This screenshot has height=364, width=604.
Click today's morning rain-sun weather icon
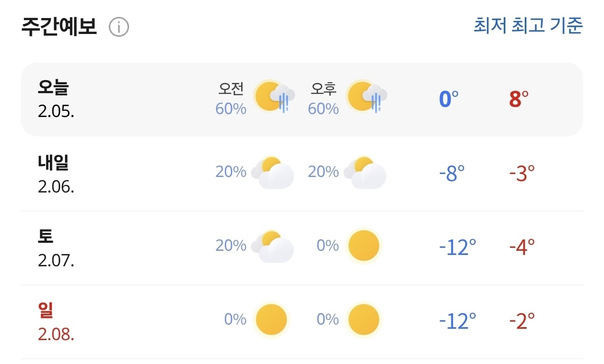pos(274,97)
